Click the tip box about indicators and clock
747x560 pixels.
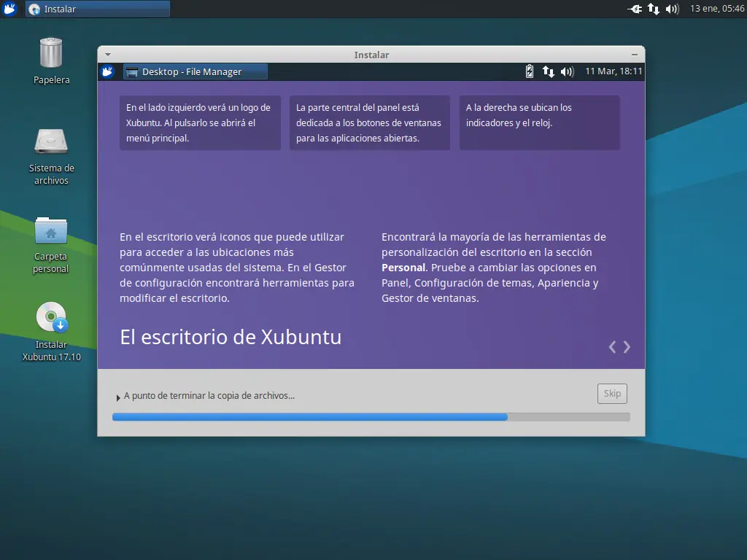tap(540, 122)
